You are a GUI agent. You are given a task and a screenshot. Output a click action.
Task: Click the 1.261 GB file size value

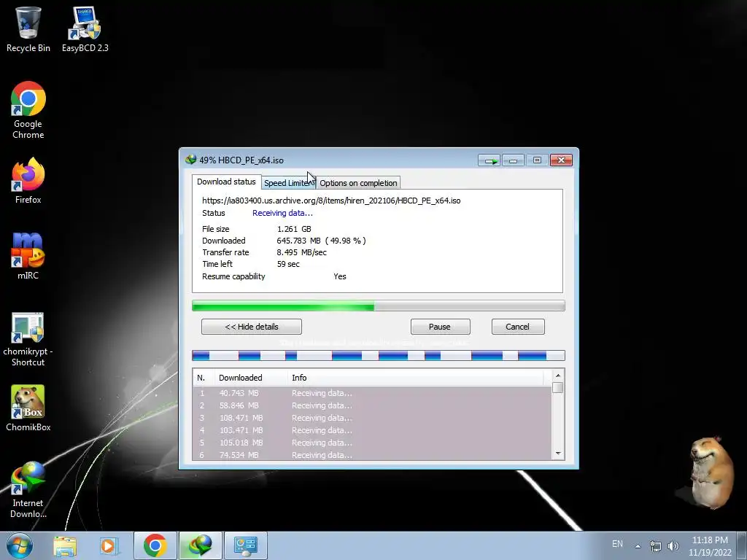click(x=294, y=229)
